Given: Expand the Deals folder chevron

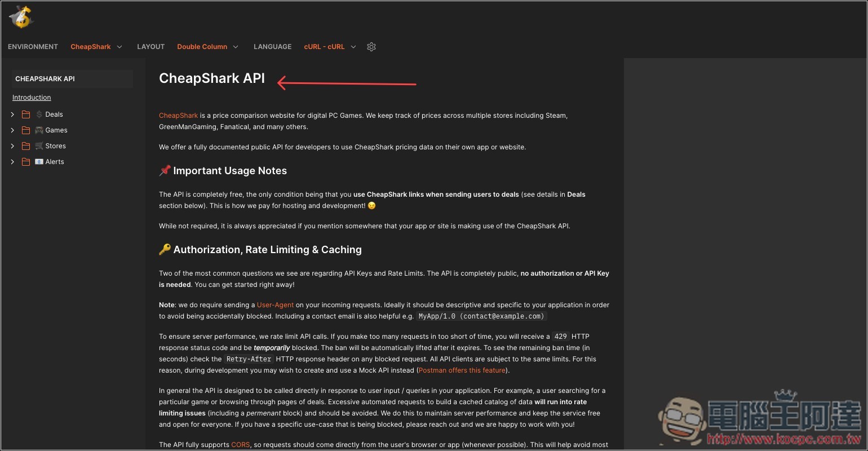Looking at the screenshot, I should 12,114.
